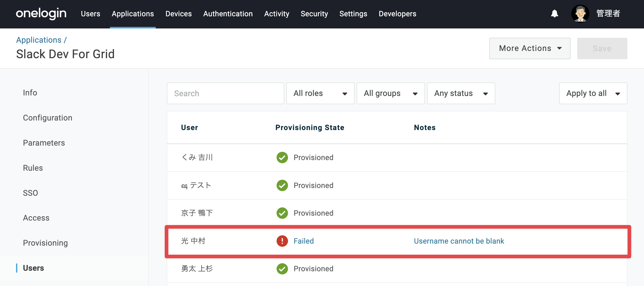644x286 pixels.
Task: Click the Save button
Action: pos(602,48)
